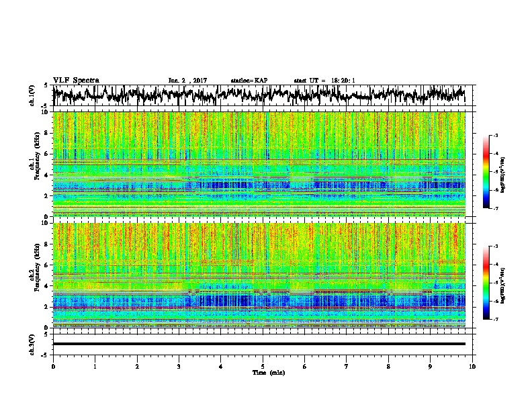Viewport: 532px width, 411px height.
Task: Click the '2' kHz tick of ch.1 spectrogram
Action: coord(48,196)
